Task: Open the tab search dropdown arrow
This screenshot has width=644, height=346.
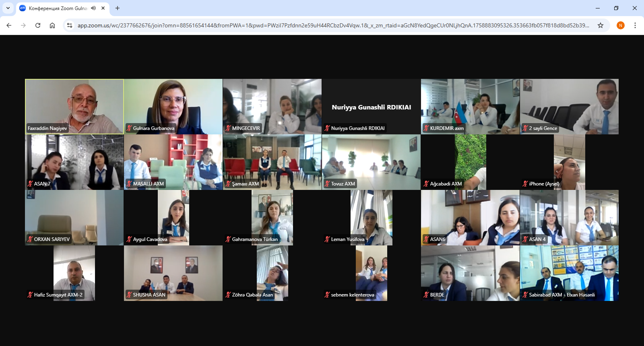Action: point(8,8)
